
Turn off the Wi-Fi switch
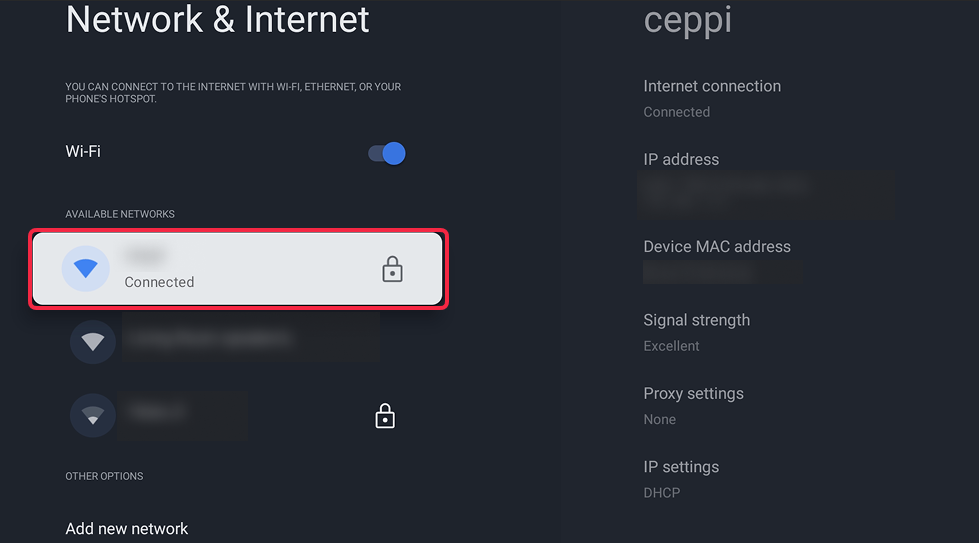386,153
